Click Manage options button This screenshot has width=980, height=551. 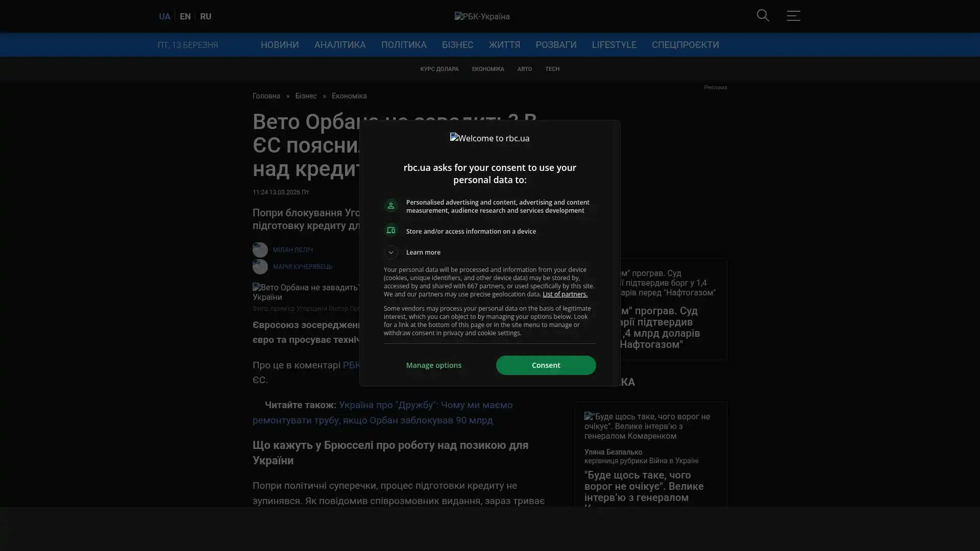pos(433,365)
